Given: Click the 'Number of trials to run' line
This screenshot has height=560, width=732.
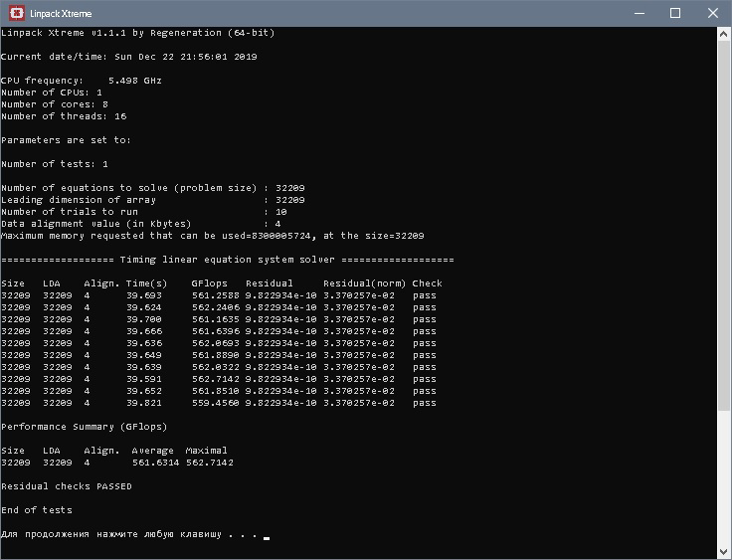Looking at the screenshot, I should click(144, 212).
